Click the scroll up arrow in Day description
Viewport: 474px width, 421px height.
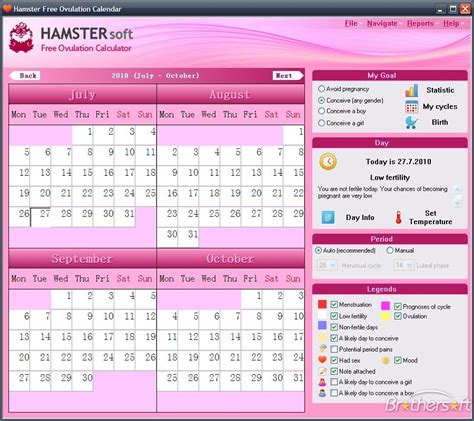(x=458, y=190)
